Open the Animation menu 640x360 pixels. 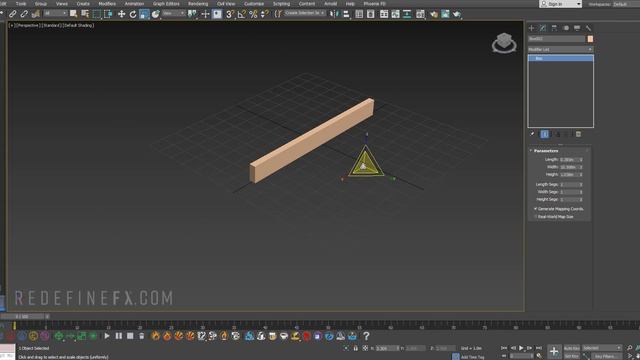pos(134,4)
